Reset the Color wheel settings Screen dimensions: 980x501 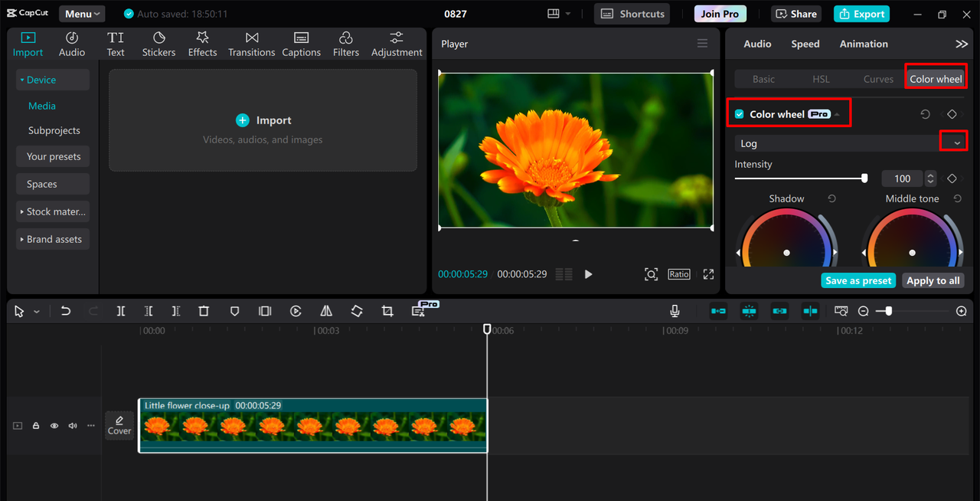point(925,114)
